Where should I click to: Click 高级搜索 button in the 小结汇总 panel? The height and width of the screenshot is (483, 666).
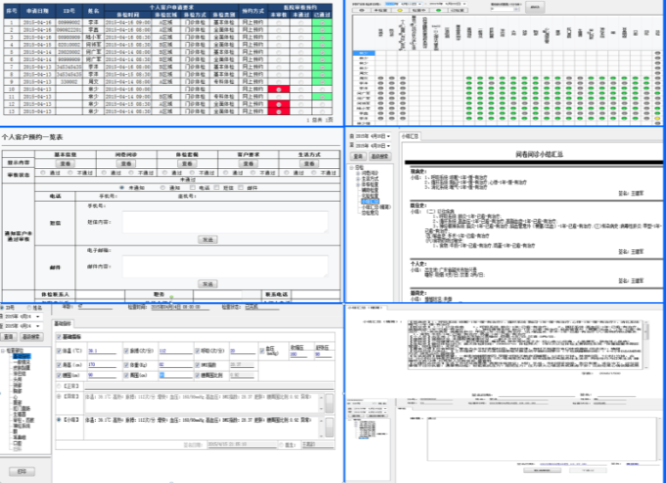(x=380, y=157)
